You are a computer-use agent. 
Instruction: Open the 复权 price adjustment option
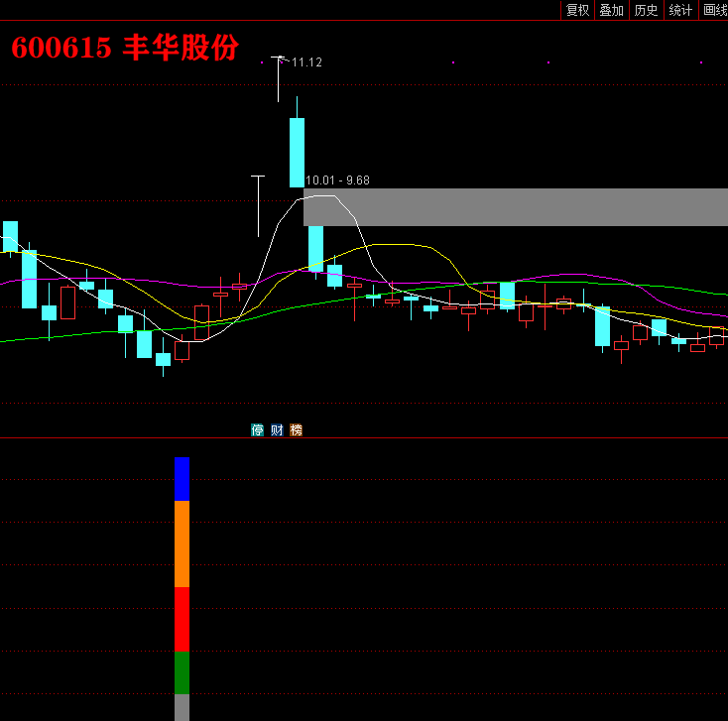click(577, 10)
